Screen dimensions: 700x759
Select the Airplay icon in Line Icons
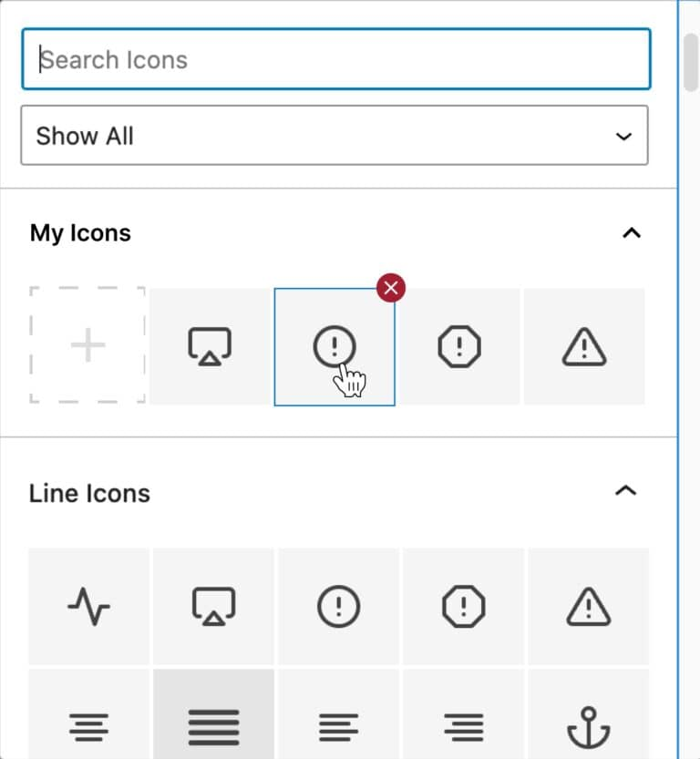point(213,606)
